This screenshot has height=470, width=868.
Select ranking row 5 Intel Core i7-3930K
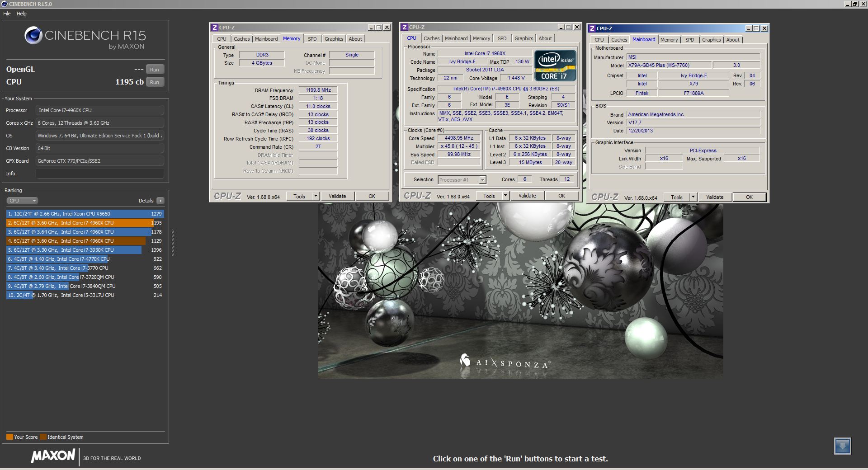(85, 250)
